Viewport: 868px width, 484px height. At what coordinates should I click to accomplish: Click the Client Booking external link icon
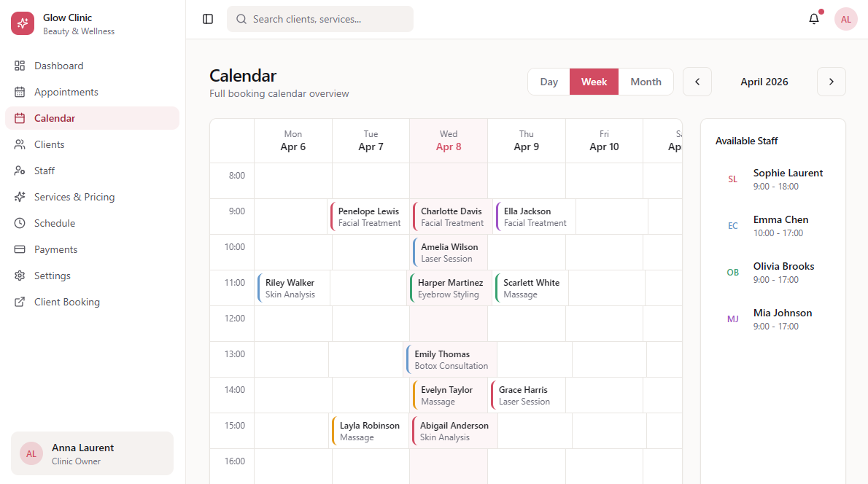(20, 302)
